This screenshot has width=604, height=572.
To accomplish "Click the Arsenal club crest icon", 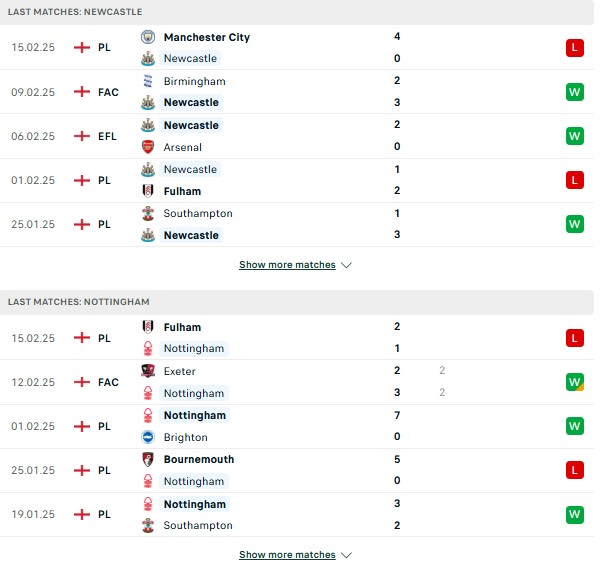I will point(148,147).
